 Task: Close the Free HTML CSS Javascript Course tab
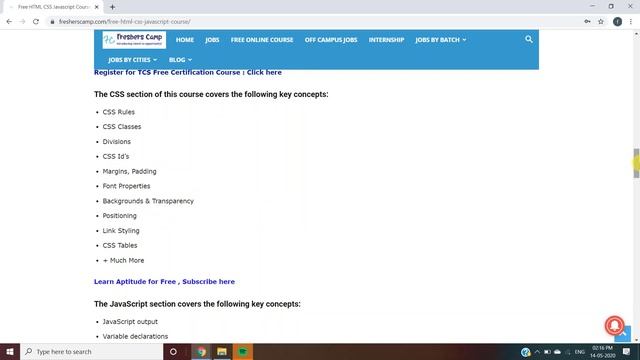click(x=97, y=7)
